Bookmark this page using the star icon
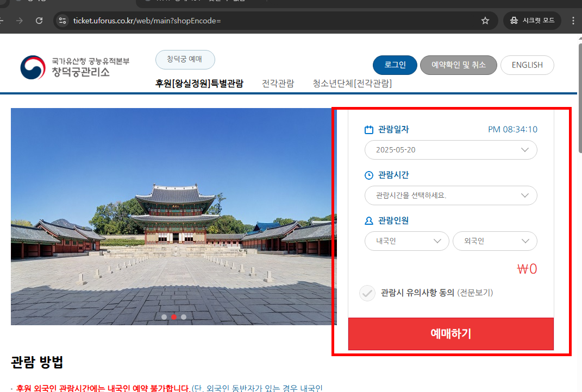The height and width of the screenshot is (392, 582). (x=485, y=21)
